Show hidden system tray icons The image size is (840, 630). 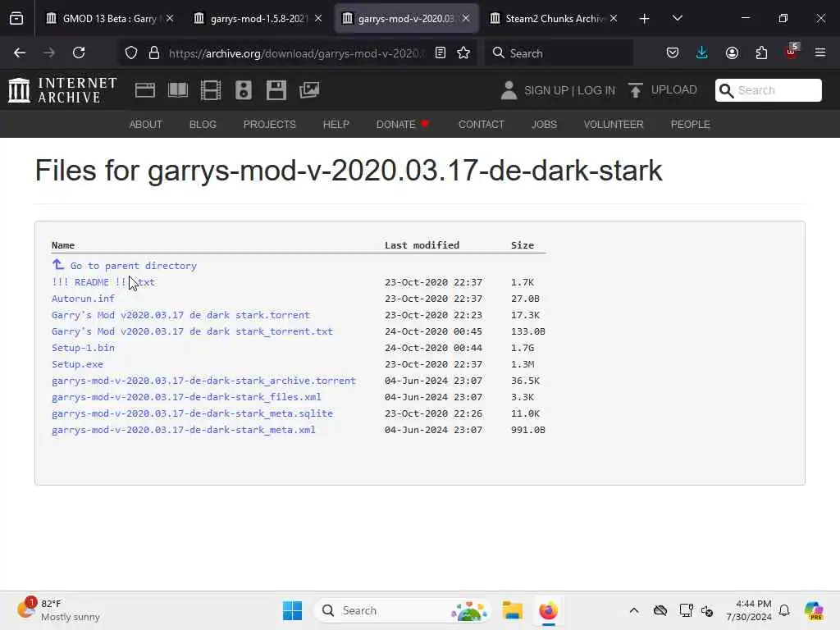[x=634, y=610]
